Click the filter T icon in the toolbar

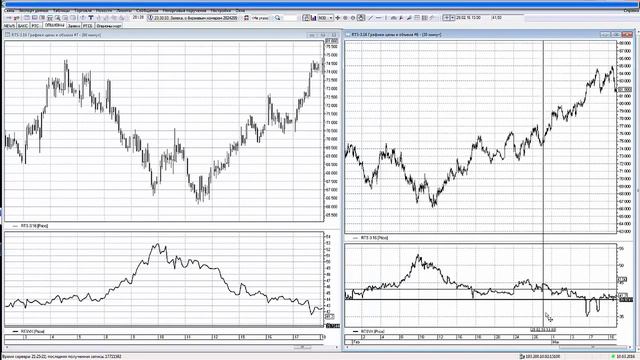91,18
